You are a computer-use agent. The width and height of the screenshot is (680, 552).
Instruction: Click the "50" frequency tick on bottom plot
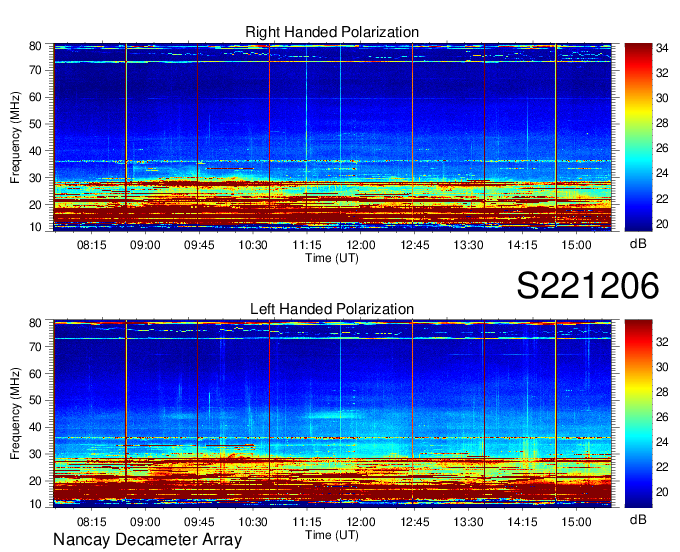pyautogui.click(x=35, y=400)
